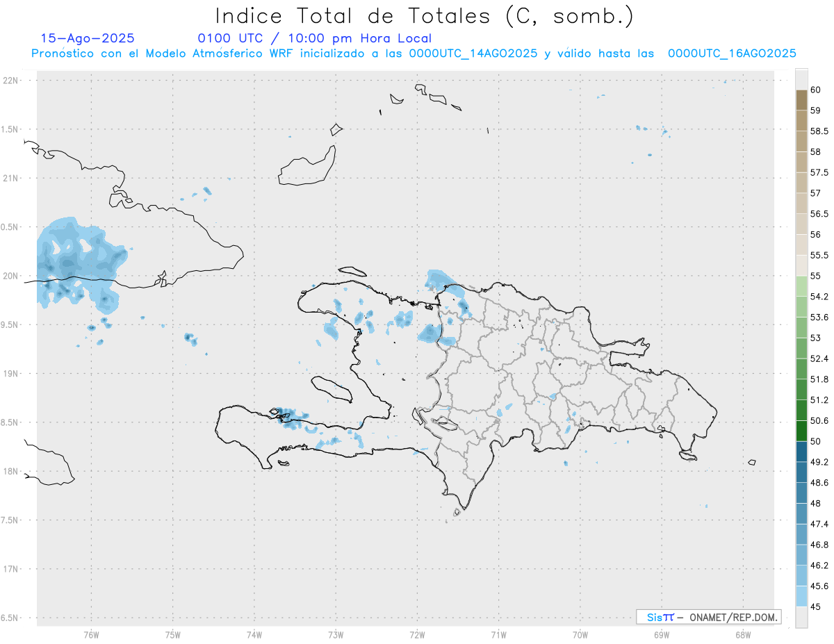Click the colorbar value '55.5'
The width and height of the screenshot is (834, 644).
coord(819,255)
